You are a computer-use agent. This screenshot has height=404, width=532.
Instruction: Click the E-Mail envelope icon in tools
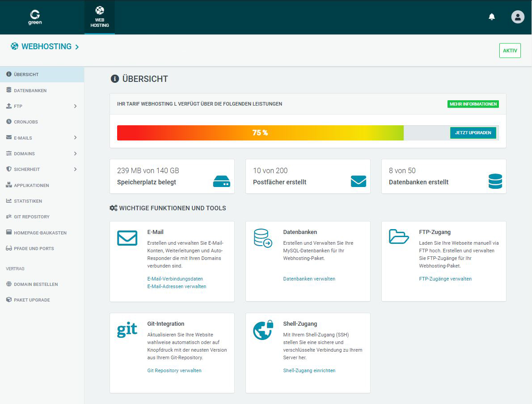tap(127, 238)
